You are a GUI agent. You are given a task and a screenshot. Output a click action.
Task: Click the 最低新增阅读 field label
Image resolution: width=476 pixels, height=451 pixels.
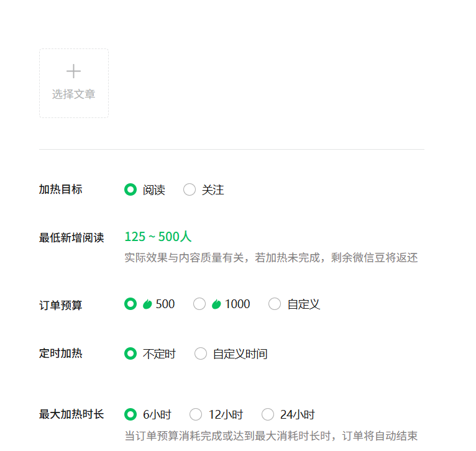71,237
